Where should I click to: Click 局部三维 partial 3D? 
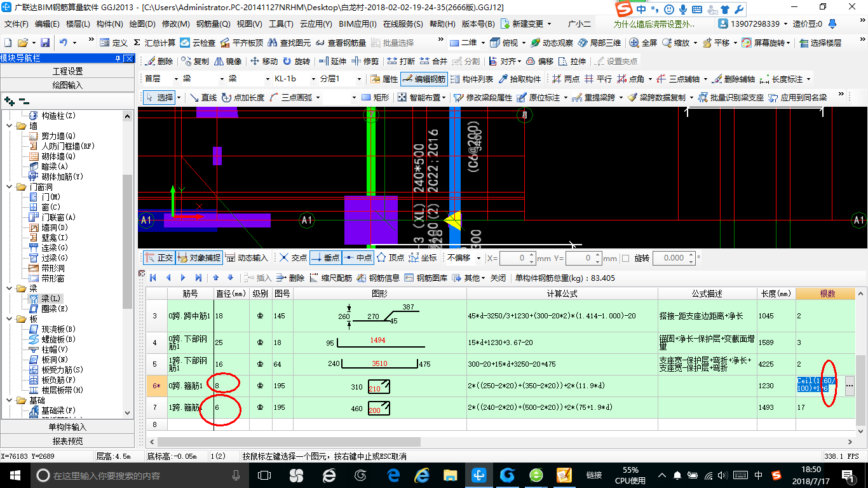[x=599, y=43]
